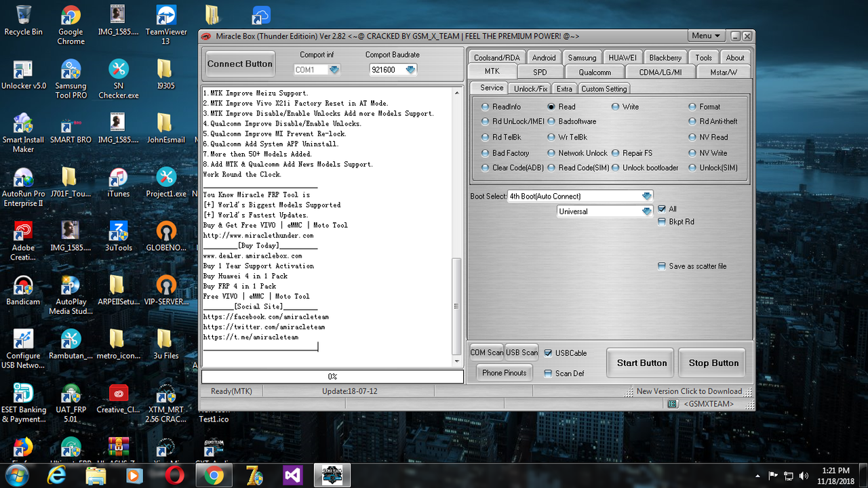Choose the Network Unlock option

pyautogui.click(x=577, y=153)
